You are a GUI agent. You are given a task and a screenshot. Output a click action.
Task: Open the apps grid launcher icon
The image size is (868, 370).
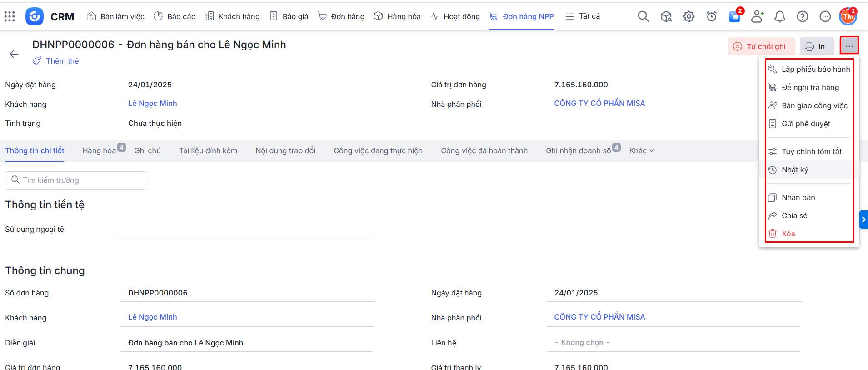pos(10,17)
